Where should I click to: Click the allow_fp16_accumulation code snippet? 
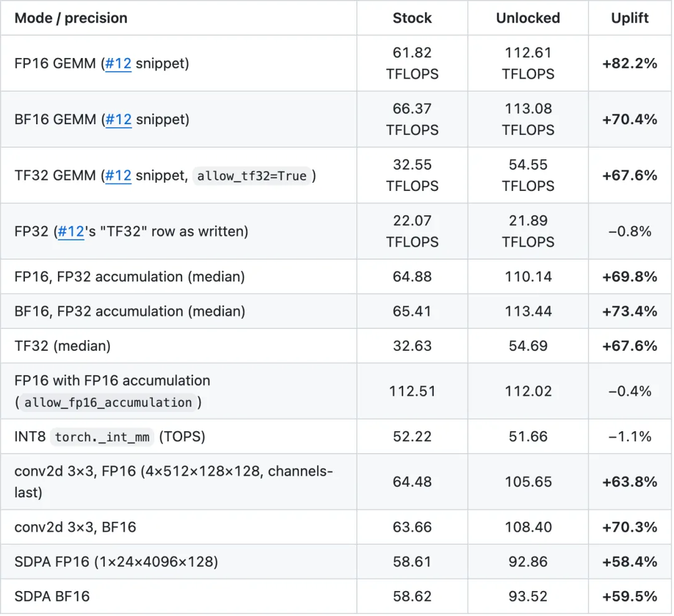(x=108, y=403)
